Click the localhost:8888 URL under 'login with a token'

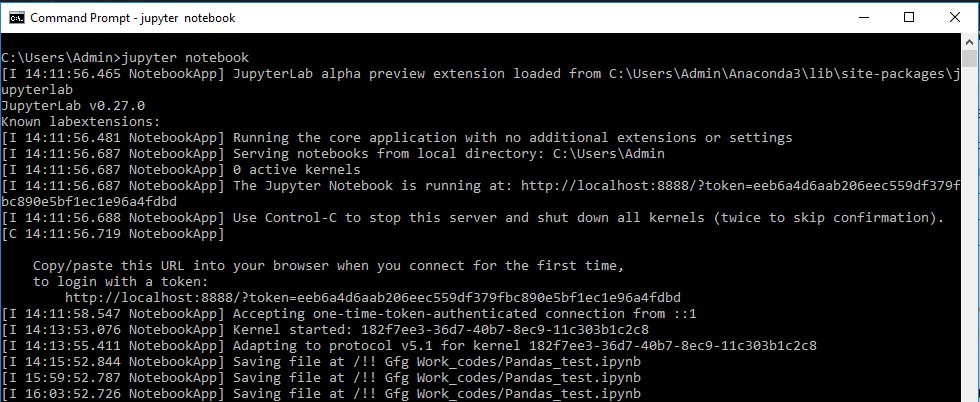tap(372, 297)
